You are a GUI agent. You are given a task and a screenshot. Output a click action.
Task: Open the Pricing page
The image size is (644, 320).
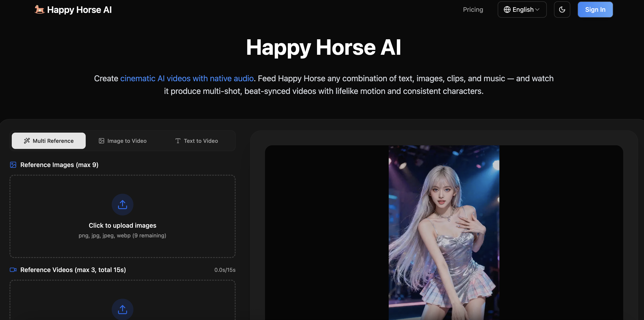[473, 10]
